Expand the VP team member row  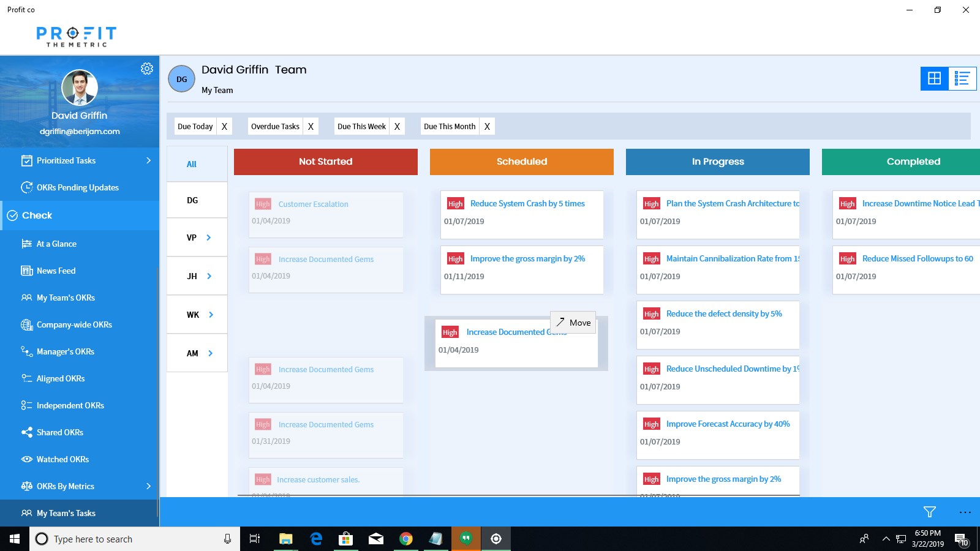coord(209,238)
